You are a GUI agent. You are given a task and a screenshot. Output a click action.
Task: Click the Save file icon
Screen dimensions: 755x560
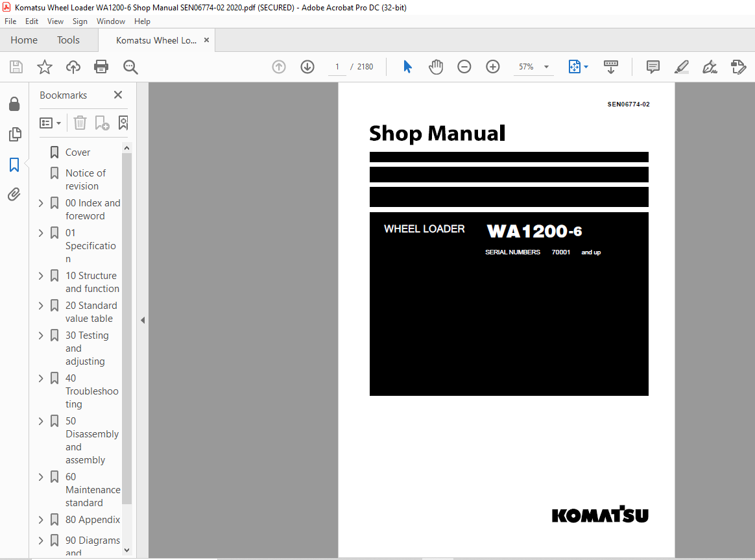pos(16,67)
